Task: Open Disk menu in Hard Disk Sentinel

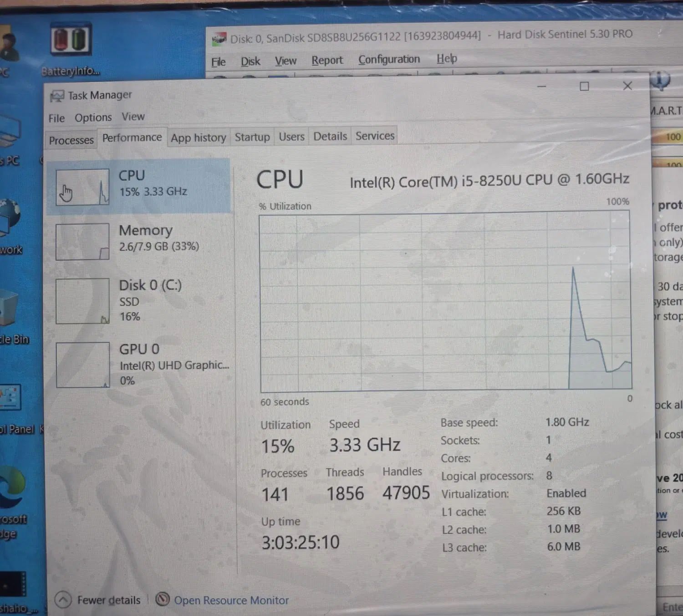Action: (x=250, y=61)
